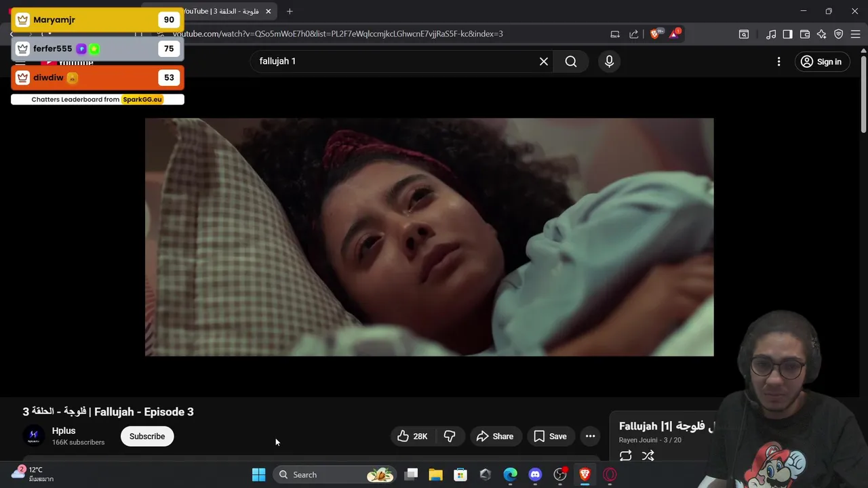Screen dimensions: 868x488
Task: Like the video with 28K thumbs up
Action: click(x=412, y=436)
